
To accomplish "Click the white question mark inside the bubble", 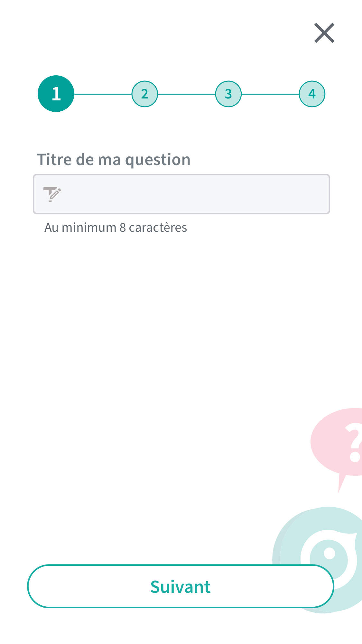I will tap(354, 443).
